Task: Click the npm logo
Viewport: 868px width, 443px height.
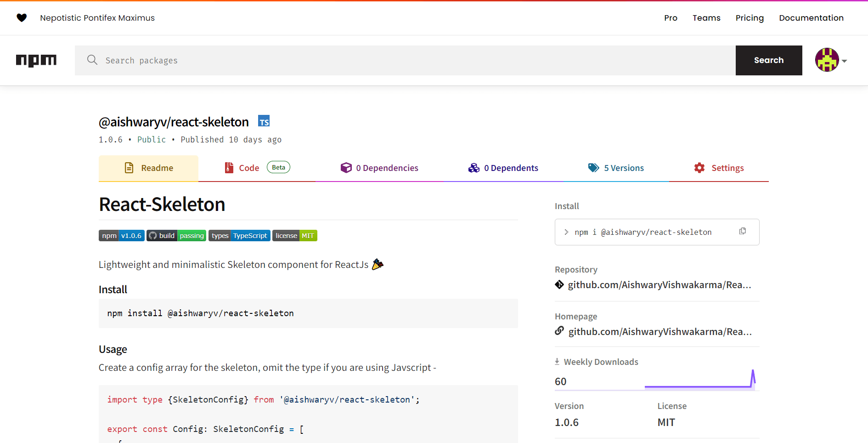Action: point(36,60)
